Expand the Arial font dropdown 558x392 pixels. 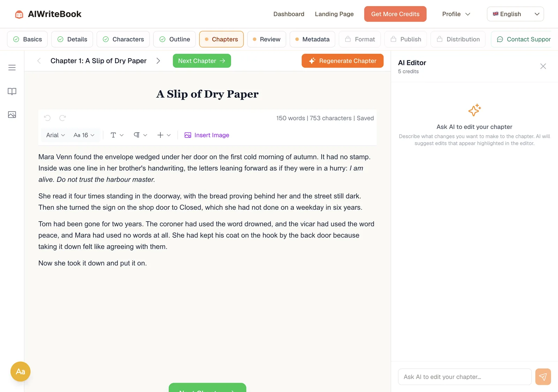(x=55, y=135)
